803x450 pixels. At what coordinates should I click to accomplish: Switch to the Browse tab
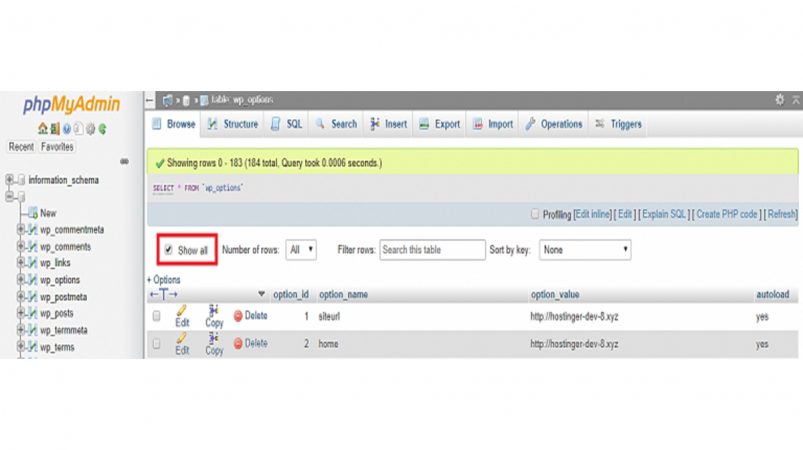tap(174, 124)
